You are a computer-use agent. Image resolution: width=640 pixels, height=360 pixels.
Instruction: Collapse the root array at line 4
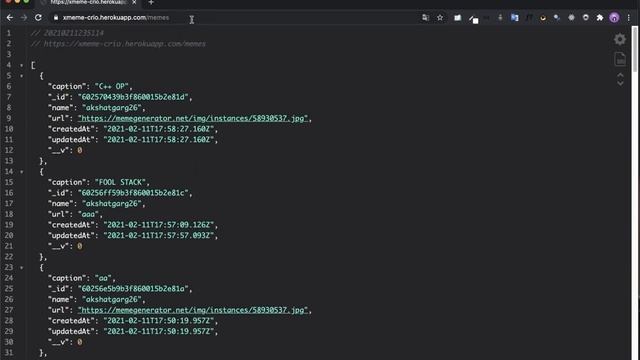(x=22, y=65)
